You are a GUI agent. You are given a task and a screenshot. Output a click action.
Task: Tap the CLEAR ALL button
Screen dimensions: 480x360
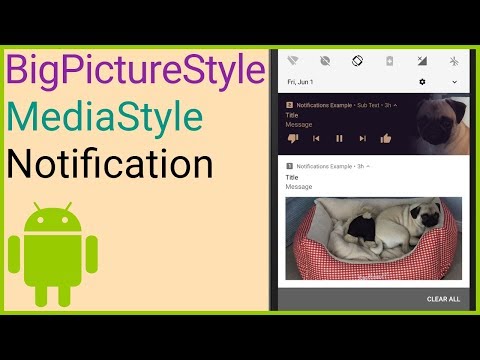443,299
